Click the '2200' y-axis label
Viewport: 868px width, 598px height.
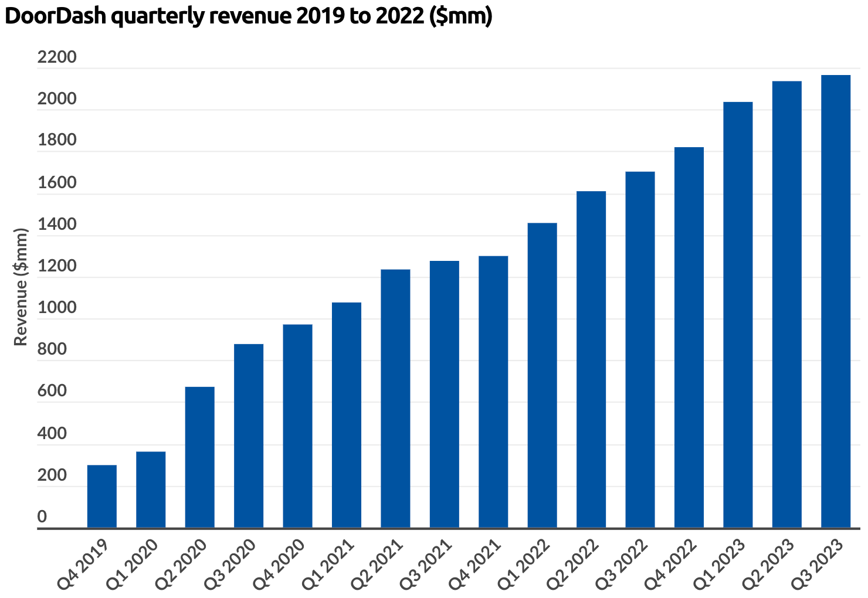click(57, 57)
